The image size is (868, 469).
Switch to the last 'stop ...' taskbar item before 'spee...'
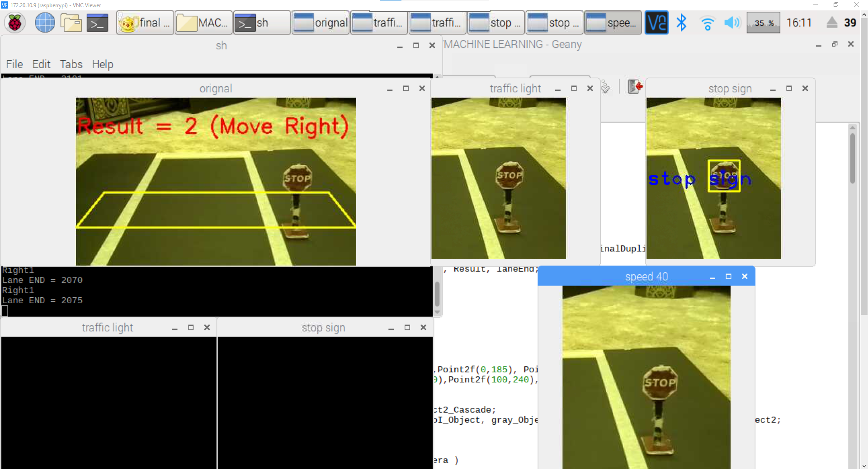pyautogui.click(x=554, y=23)
